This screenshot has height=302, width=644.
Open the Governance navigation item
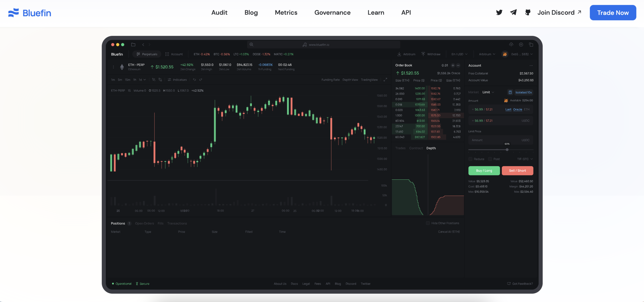(332, 13)
